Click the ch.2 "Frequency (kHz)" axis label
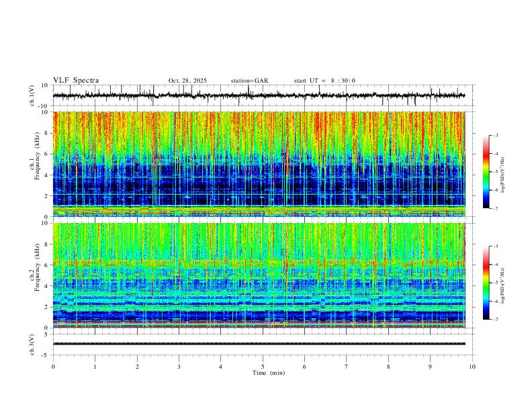 (x=37, y=267)
